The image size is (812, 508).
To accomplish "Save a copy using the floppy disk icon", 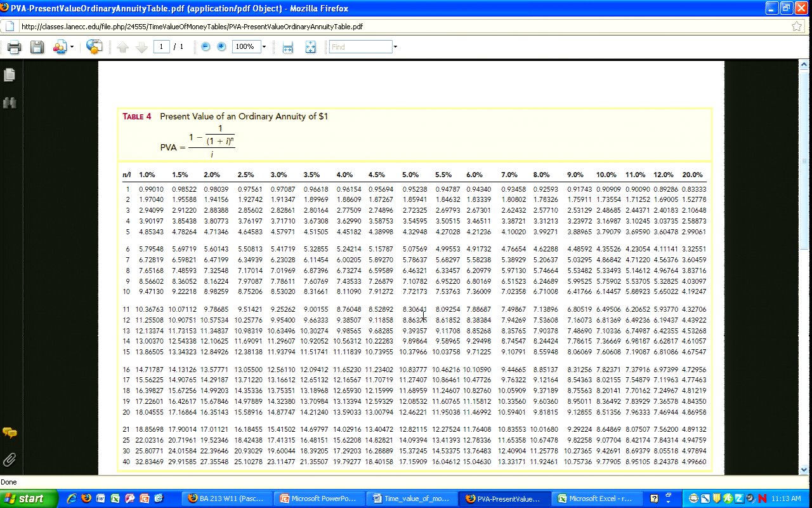I will click(37, 47).
